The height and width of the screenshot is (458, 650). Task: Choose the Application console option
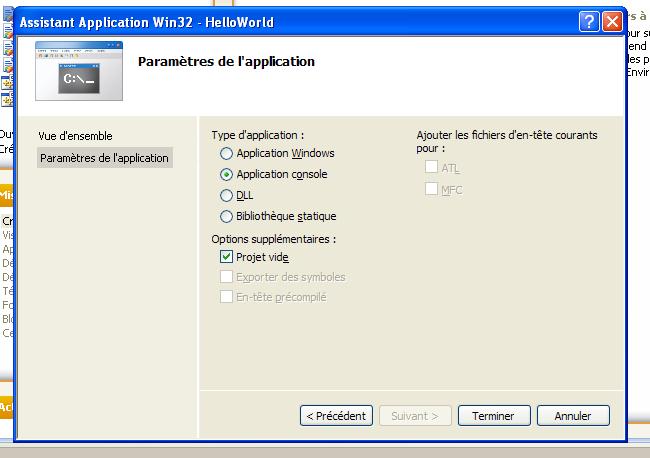tap(227, 175)
